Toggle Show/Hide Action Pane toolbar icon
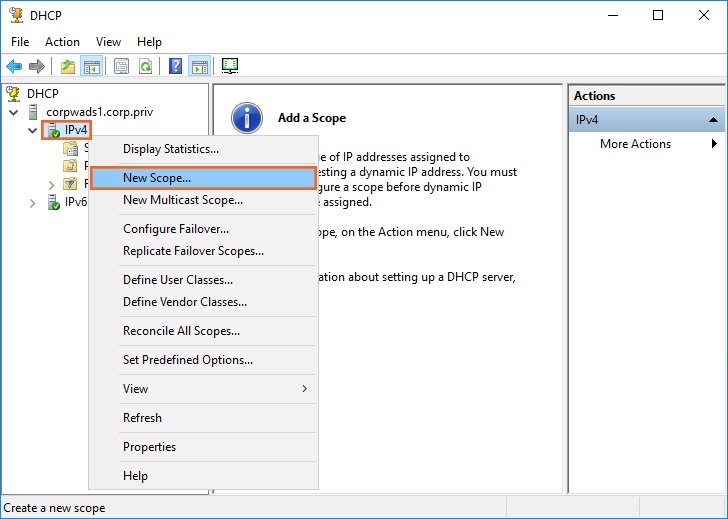Screen dimensions: 728x519 click(199, 67)
